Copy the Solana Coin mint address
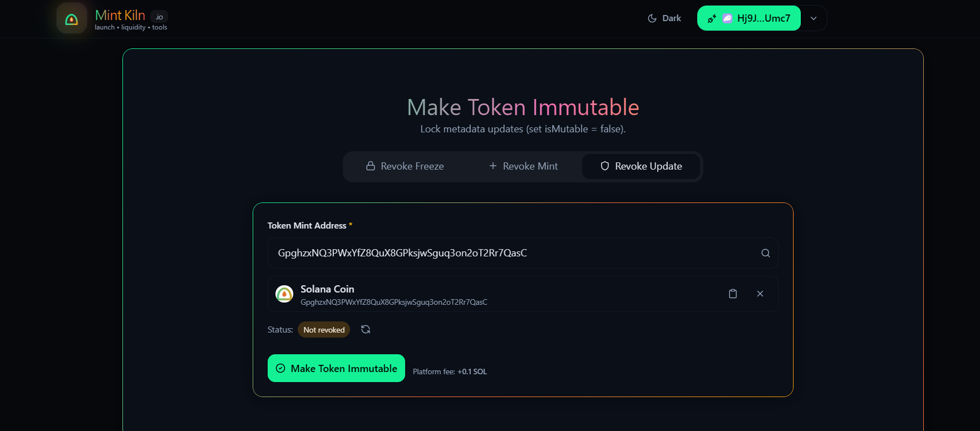 733,294
